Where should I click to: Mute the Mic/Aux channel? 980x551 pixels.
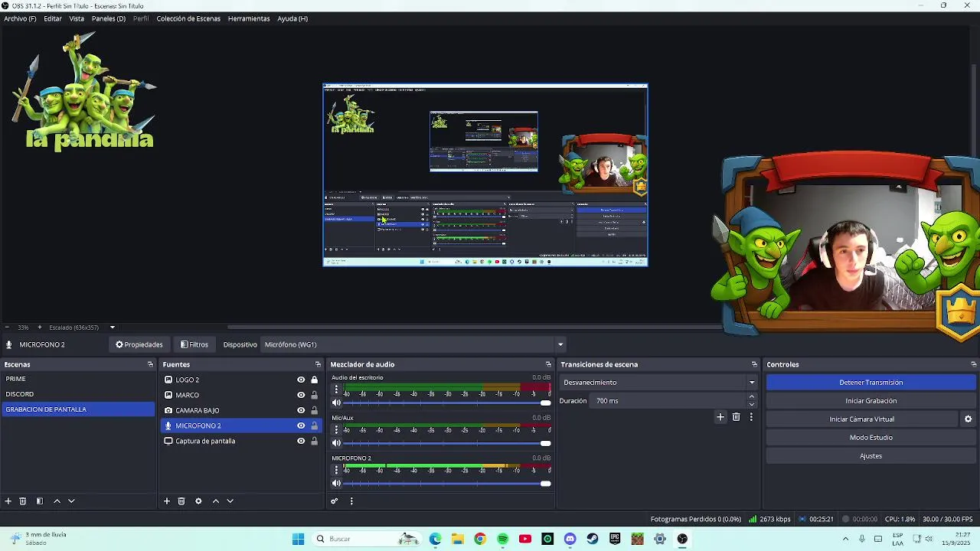336,443
